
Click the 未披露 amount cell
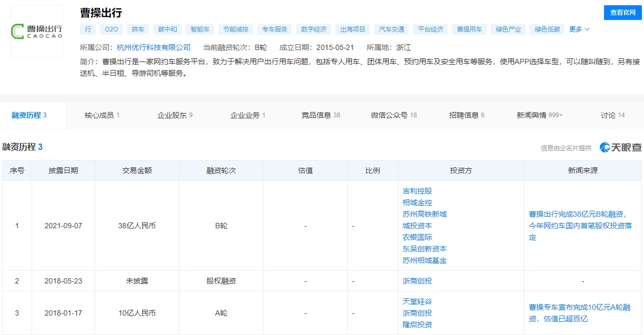137,281
